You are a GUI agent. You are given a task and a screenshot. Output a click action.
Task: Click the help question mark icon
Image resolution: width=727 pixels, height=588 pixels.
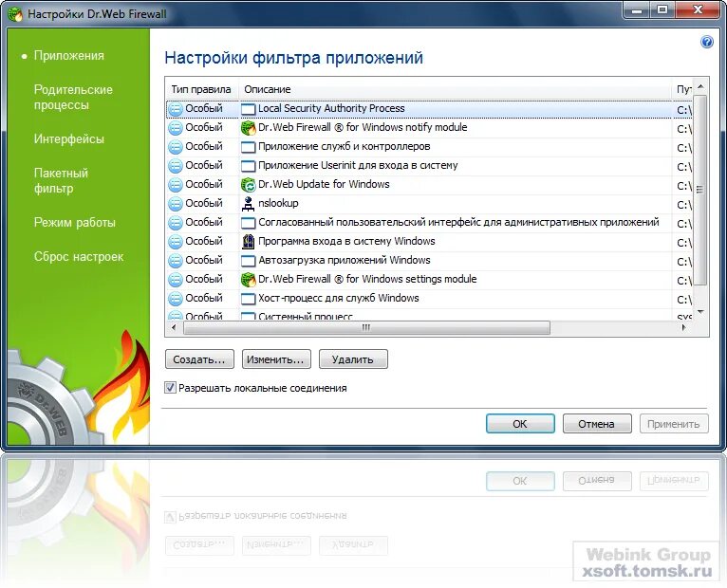pyautogui.click(x=707, y=42)
